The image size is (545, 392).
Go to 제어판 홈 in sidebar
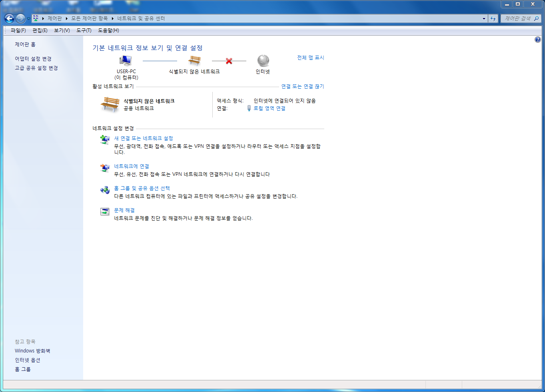25,44
